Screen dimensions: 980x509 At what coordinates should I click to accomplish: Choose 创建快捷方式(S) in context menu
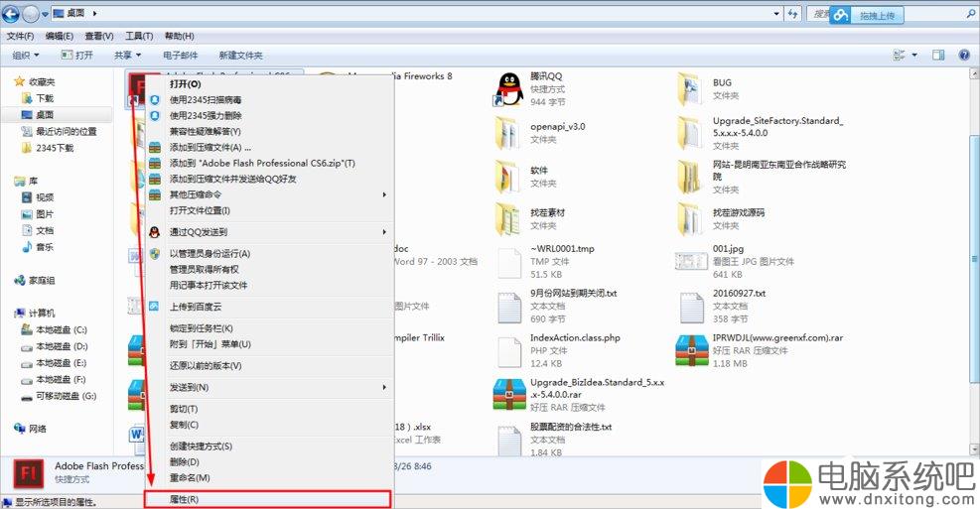click(x=269, y=445)
